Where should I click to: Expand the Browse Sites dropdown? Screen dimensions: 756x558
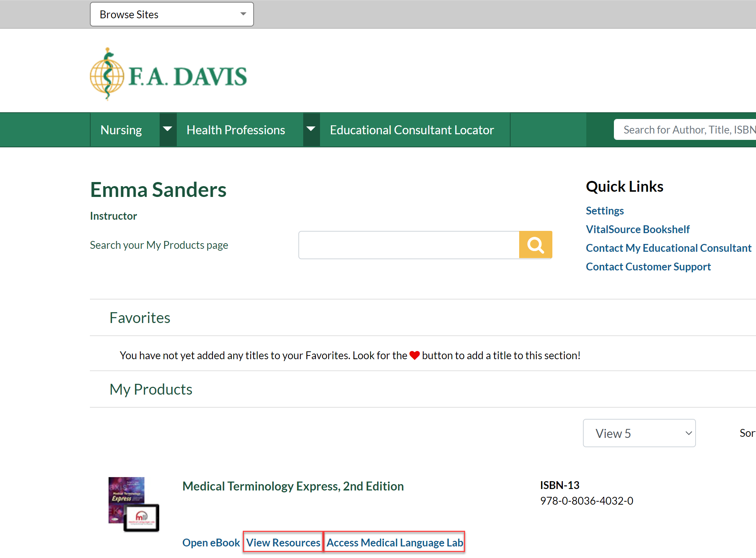pyautogui.click(x=171, y=14)
